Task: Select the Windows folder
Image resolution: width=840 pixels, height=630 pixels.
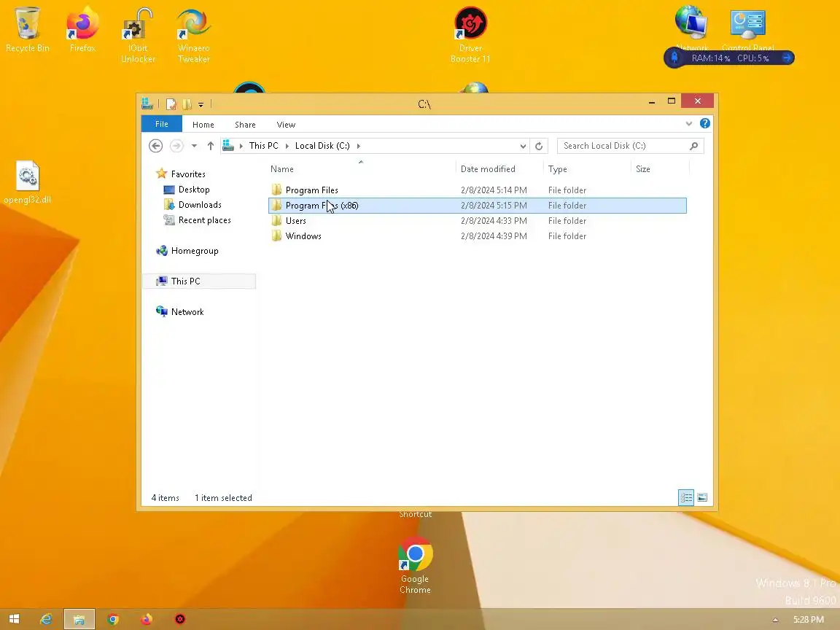Action: [477, 236]
